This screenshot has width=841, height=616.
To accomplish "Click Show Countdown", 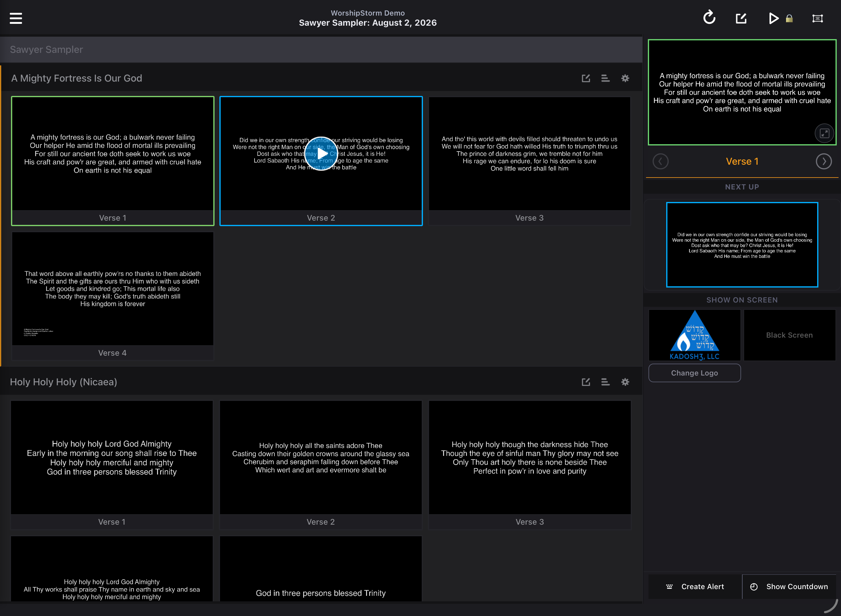I will [x=789, y=587].
